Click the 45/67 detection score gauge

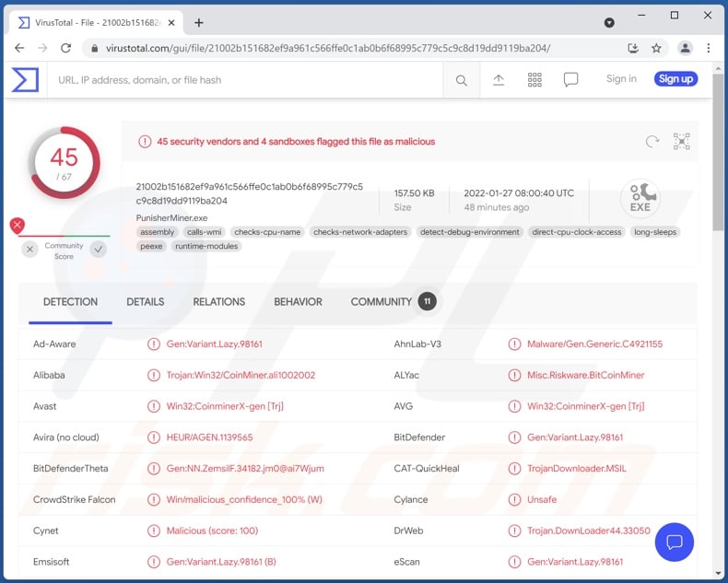click(64, 162)
